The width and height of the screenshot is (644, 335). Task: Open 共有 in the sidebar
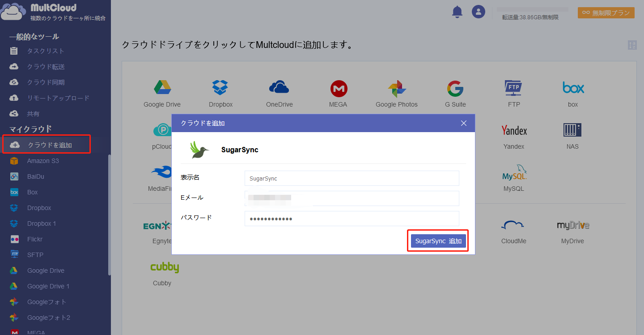click(33, 114)
